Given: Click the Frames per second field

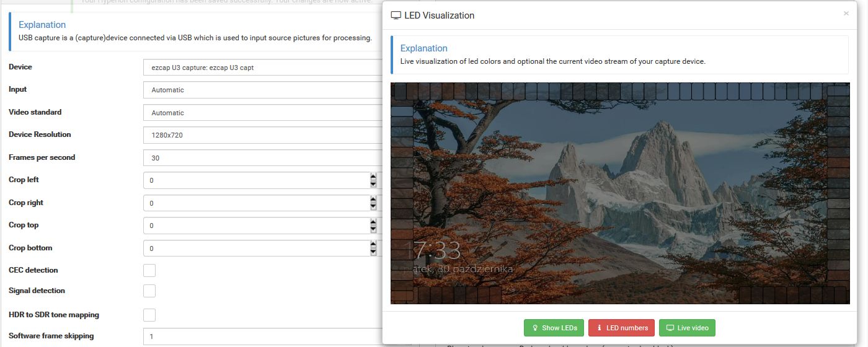Looking at the screenshot, I should pyautogui.click(x=263, y=158).
